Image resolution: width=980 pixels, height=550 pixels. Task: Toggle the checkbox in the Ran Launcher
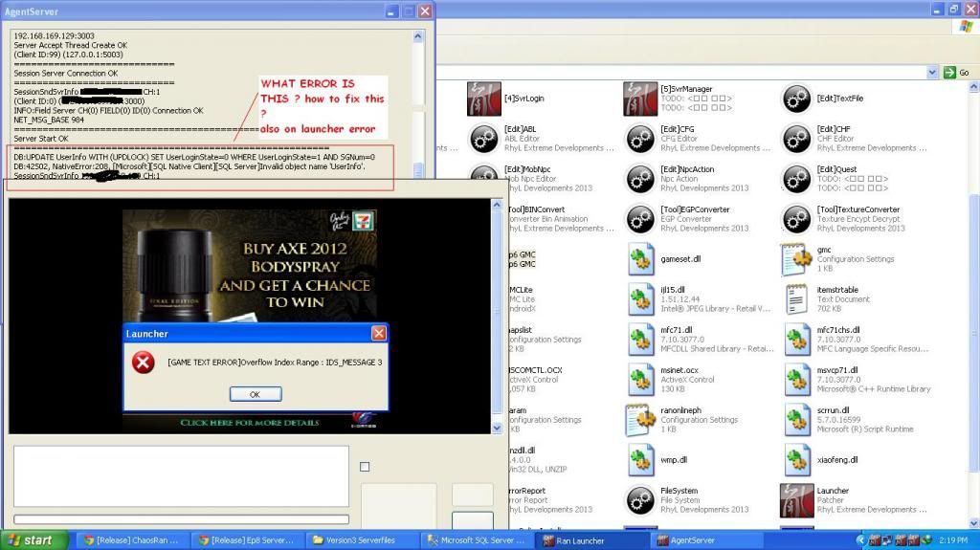pyautogui.click(x=364, y=467)
